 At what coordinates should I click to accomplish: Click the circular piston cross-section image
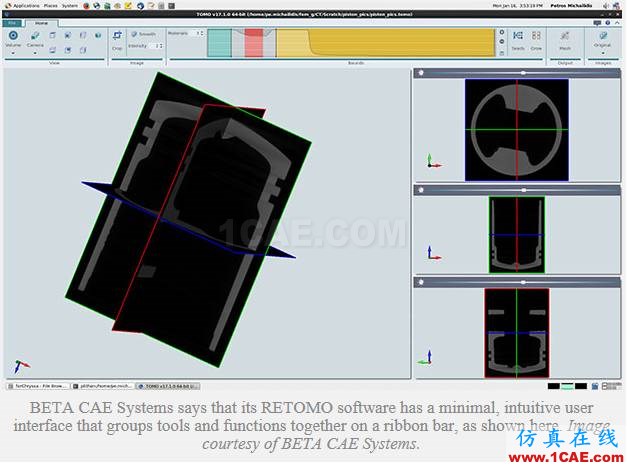pyautogui.click(x=517, y=130)
